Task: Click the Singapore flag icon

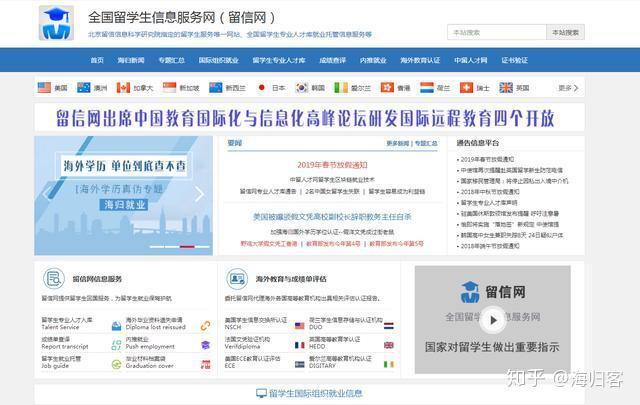Action: point(169,87)
